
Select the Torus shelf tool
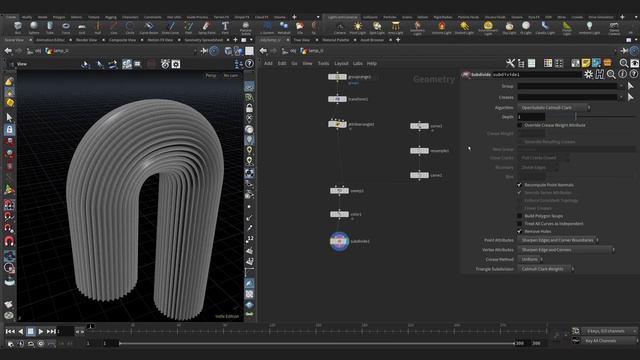pyautogui.click(x=66, y=28)
